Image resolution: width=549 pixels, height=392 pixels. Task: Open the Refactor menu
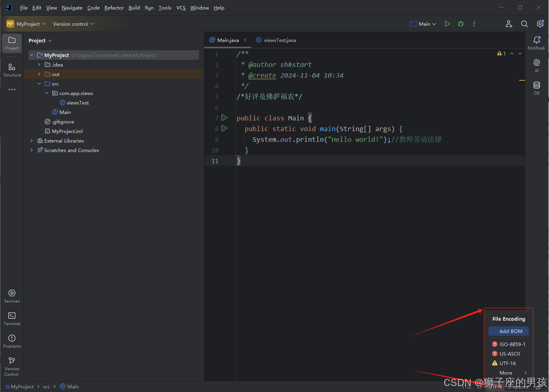click(114, 8)
